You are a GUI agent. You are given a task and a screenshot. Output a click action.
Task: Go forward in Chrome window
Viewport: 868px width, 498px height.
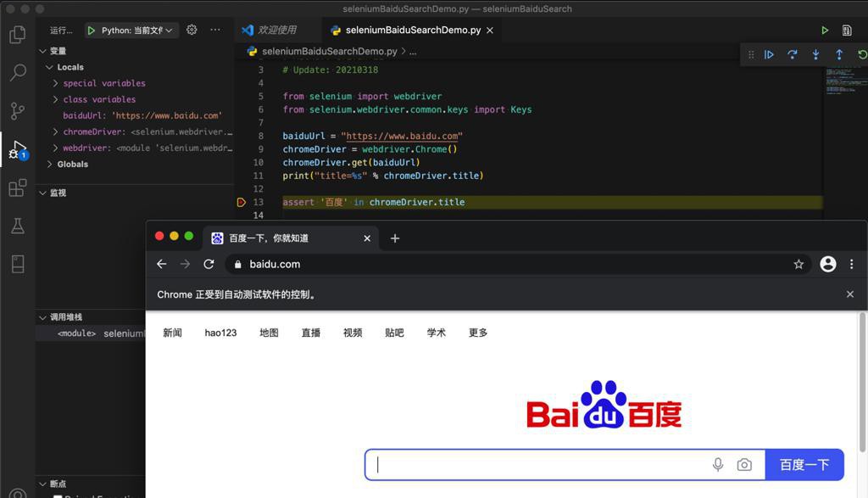(185, 264)
